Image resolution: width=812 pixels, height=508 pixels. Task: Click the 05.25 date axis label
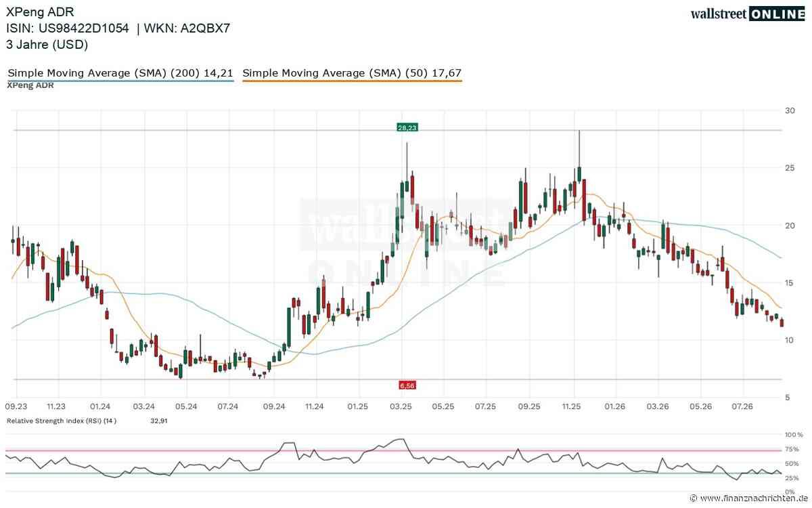pos(443,406)
